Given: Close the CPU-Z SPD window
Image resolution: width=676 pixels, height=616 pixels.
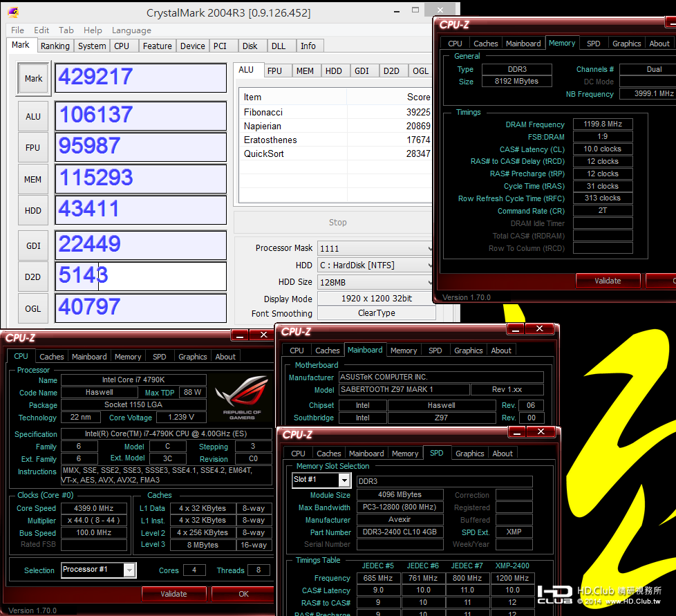Looking at the screenshot, I should point(541,432).
